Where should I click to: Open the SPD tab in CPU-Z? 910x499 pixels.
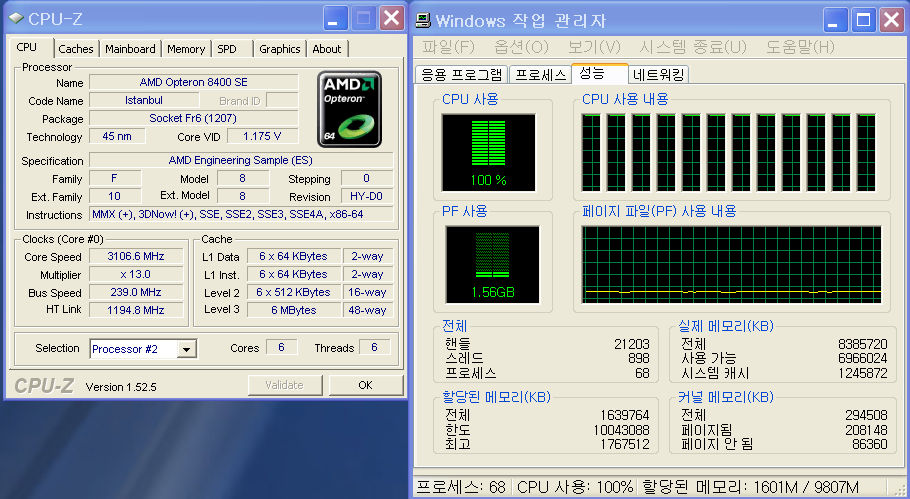(x=227, y=49)
